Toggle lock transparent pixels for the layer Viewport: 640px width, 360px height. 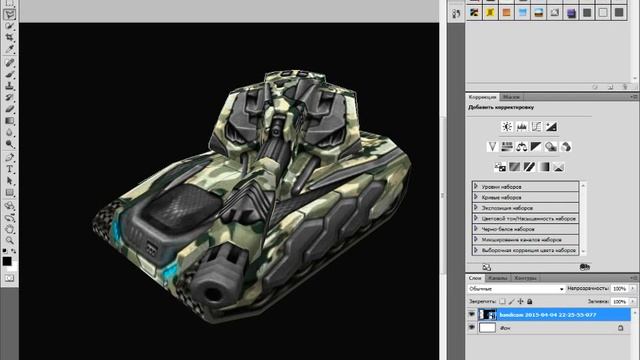pyautogui.click(x=502, y=301)
